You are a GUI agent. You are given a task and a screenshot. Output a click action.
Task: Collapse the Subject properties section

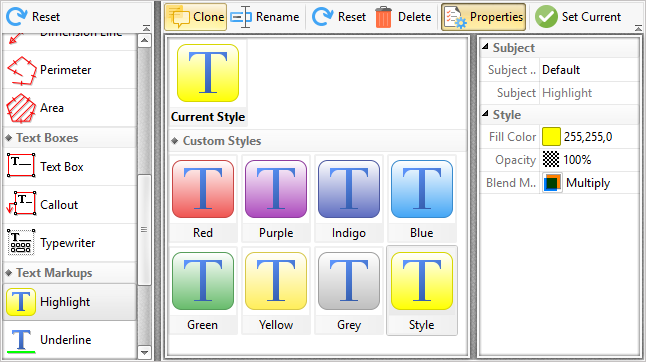click(x=485, y=47)
